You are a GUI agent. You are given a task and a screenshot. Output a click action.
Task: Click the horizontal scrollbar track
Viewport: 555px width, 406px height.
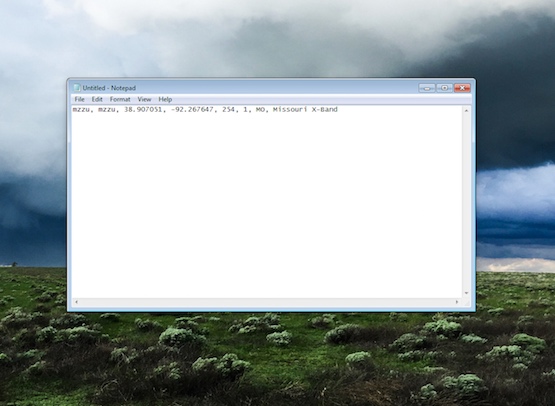pyautogui.click(x=267, y=302)
